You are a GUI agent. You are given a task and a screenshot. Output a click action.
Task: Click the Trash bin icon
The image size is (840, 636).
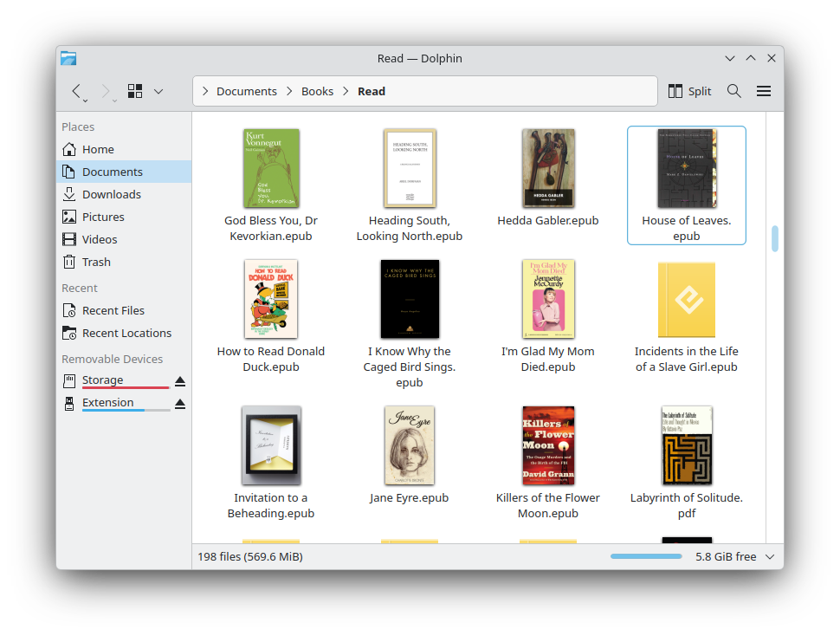[69, 262]
